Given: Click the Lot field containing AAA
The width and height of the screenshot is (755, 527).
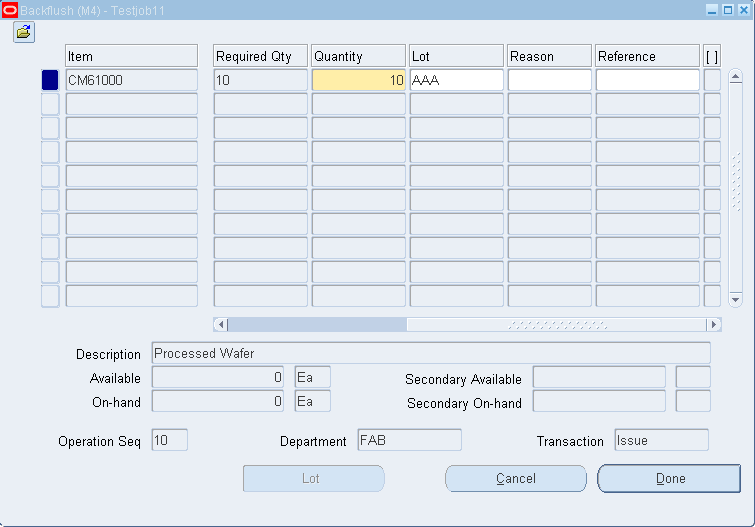Looking at the screenshot, I should [x=456, y=80].
